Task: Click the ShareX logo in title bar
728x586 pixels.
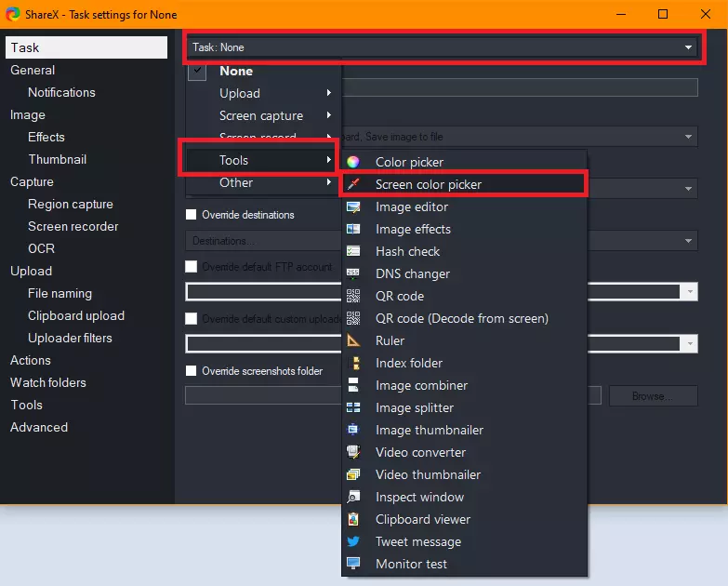Action: pyautogui.click(x=12, y=14)
